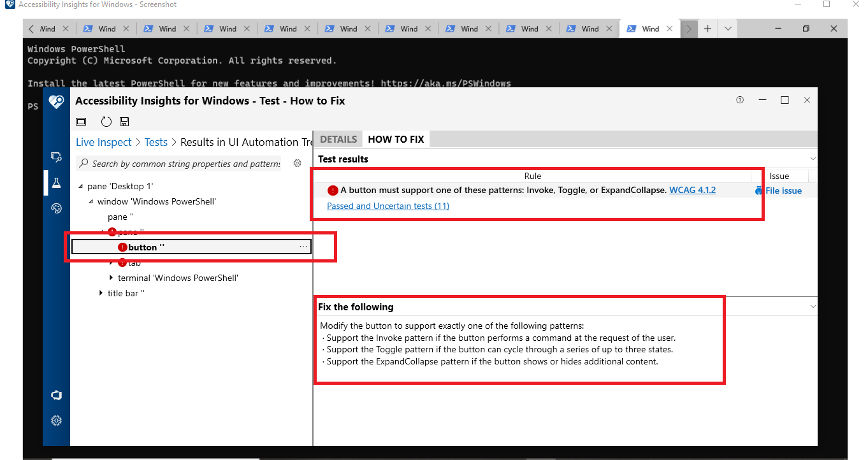Close the active Wind terminal tab

(x=669, y=29)
